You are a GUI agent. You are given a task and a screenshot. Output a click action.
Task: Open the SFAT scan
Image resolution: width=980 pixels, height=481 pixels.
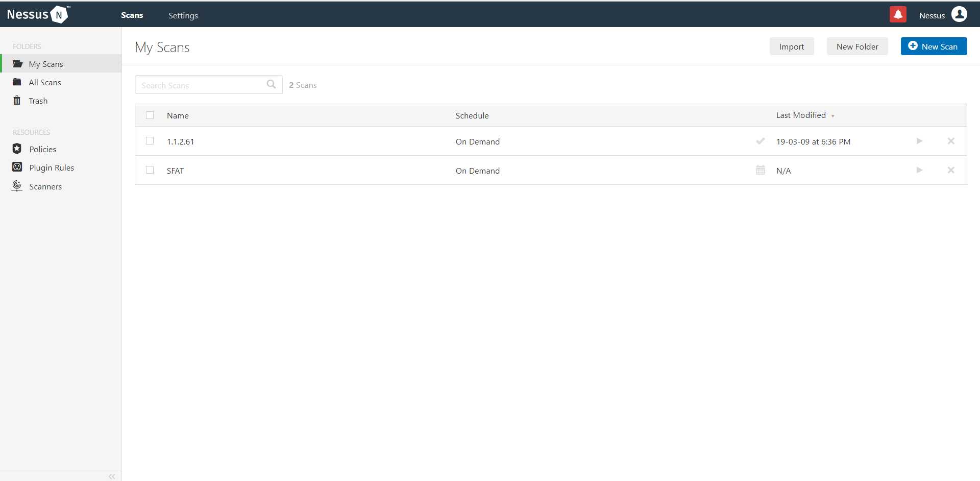(x=175, y=171)
